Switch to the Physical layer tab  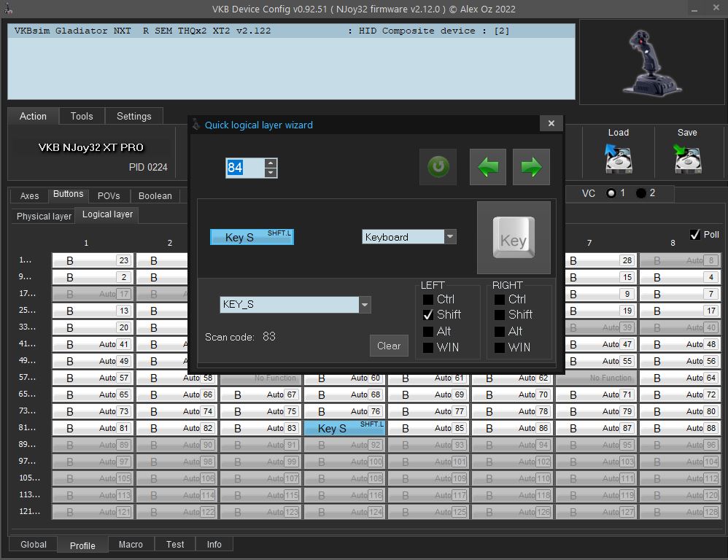[x=44, y=217]
